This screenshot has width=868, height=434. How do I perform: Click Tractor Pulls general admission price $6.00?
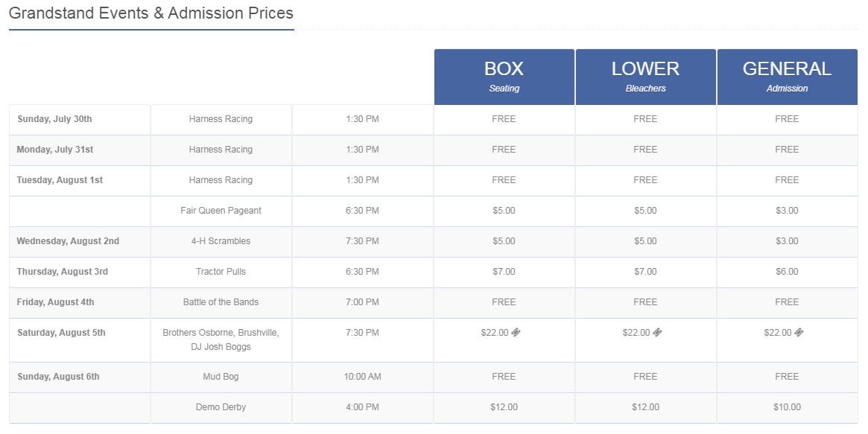788,272
